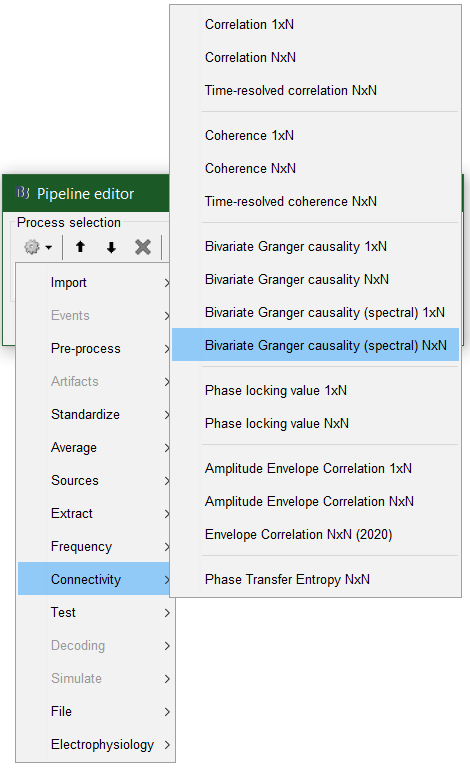Expand the arrow next to Simulate
Screen dimensions: 470x771
click(167, 679)
